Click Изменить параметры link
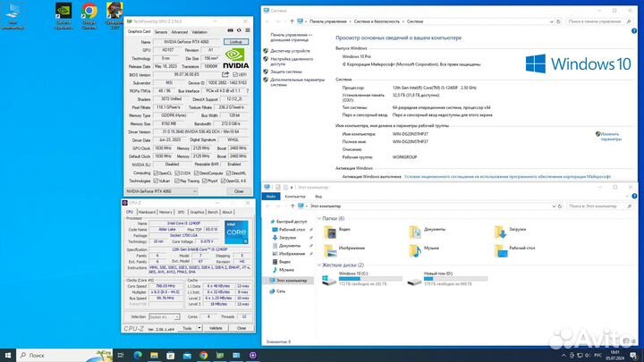The image size is (644, 362). (610, 137)
